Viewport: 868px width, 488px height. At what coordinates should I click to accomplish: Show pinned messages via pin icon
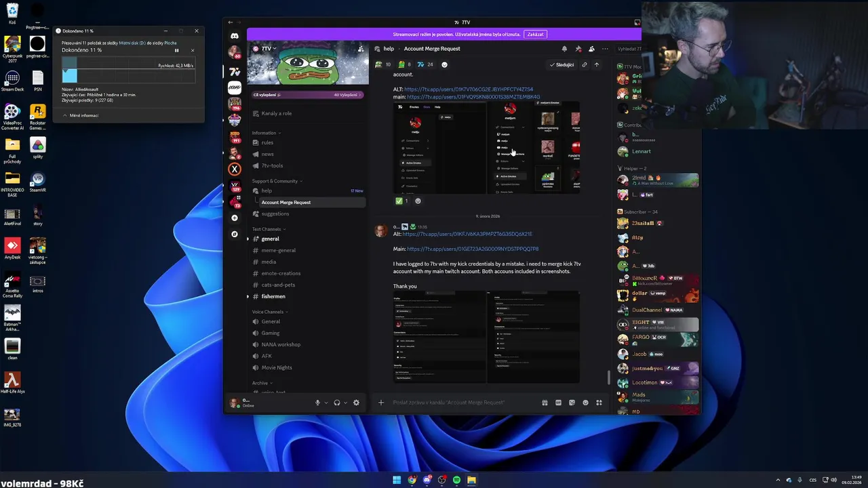pyautogui.click(x=578, y=49)
